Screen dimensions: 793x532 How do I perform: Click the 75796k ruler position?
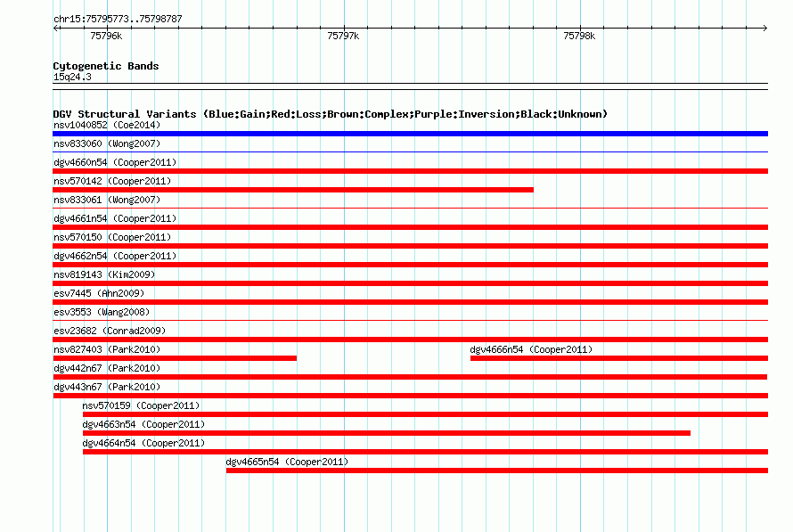[106, 36]
